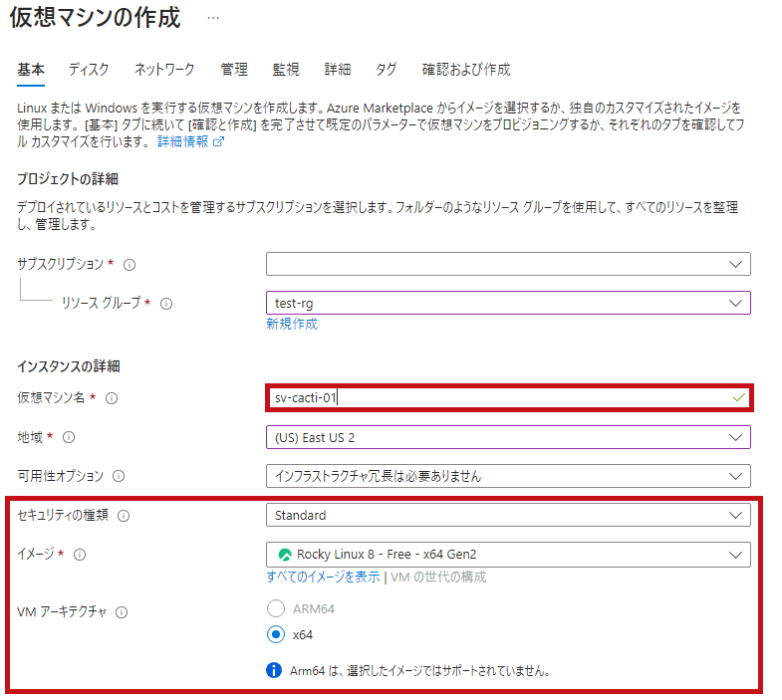
Task: Open the 監視 tab
Action: (286, 70)
